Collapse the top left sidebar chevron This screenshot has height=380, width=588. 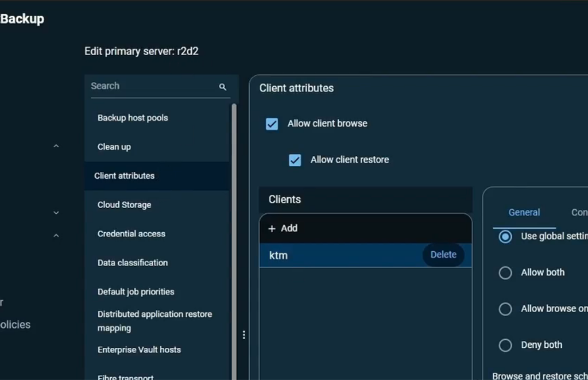tap(56, 147)
